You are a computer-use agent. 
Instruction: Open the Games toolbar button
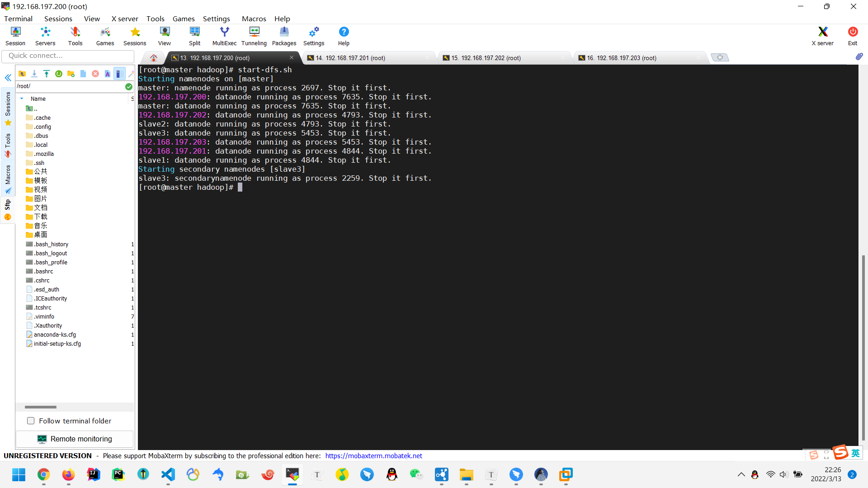coord(105,36)
